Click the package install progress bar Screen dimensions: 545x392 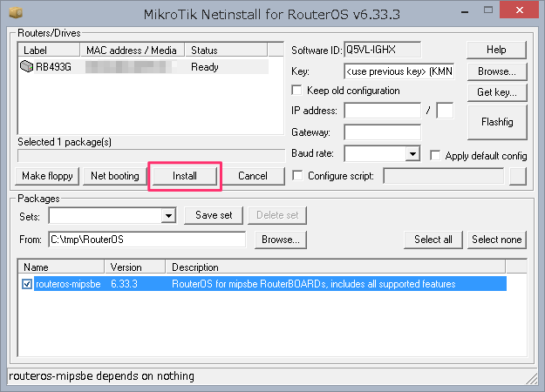[x=151, y=156]
